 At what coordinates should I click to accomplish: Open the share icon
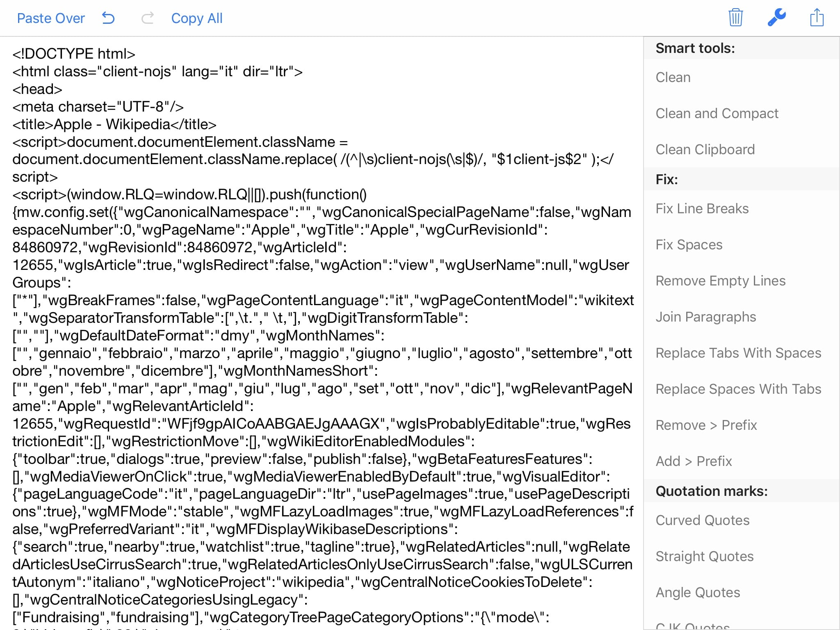817,18
